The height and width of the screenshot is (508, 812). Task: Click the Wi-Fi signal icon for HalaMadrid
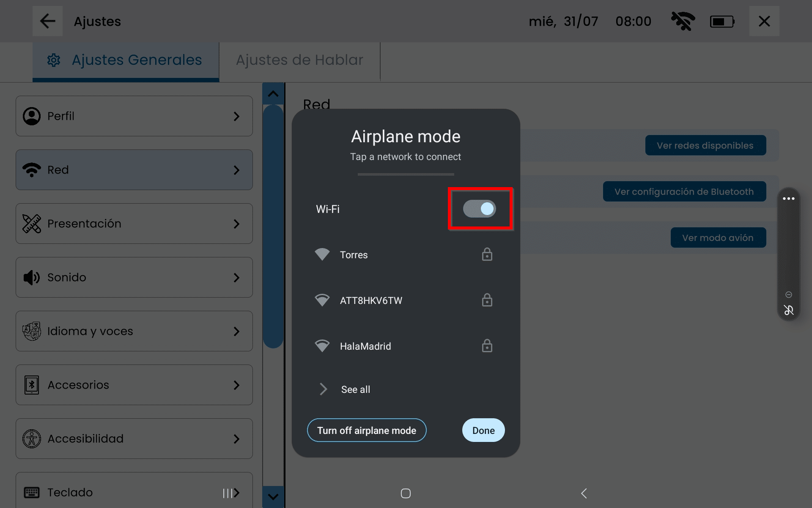tap(322, 346)
